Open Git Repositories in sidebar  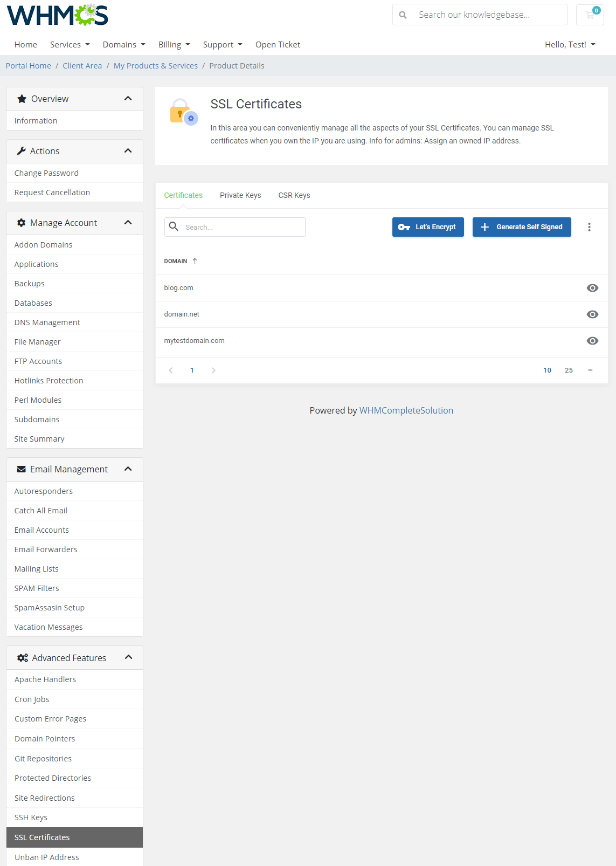74,759
